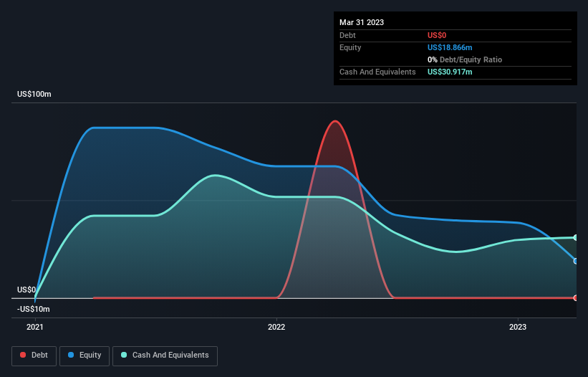Image resolution: width=588 pixels, height=377 pixels.
Task: Toggle the Debt series legend button
Action: tap(34, 355)
